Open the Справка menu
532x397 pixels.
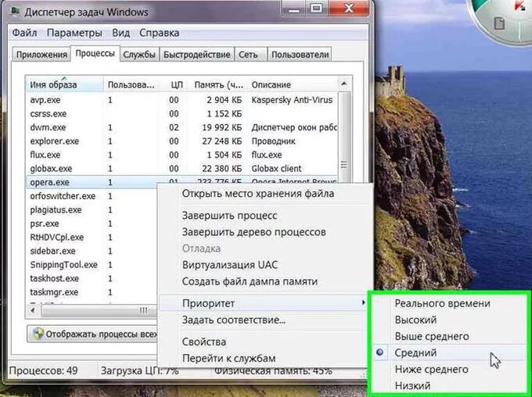tap(159, 34)
